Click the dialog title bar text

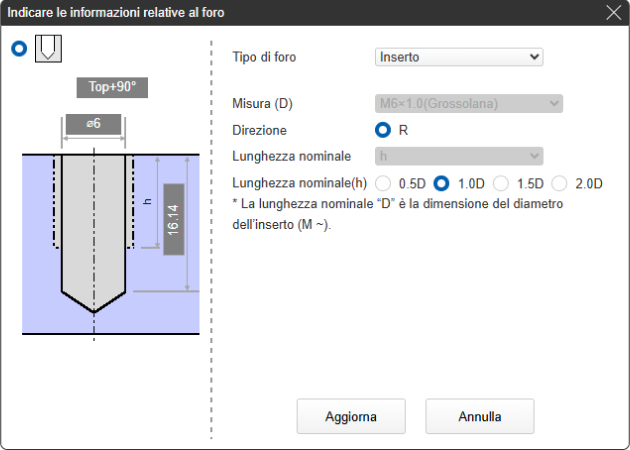(x=116, y=13)
